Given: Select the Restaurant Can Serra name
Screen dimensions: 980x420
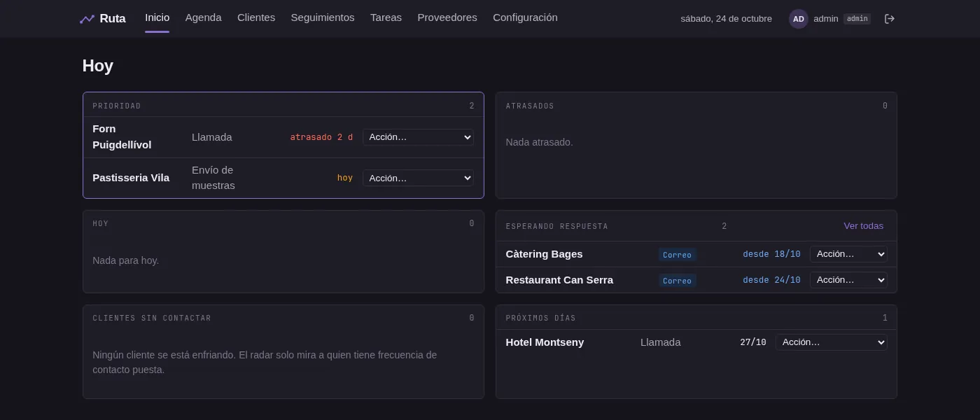Looking at the screenshot, I should pos(559,280).
